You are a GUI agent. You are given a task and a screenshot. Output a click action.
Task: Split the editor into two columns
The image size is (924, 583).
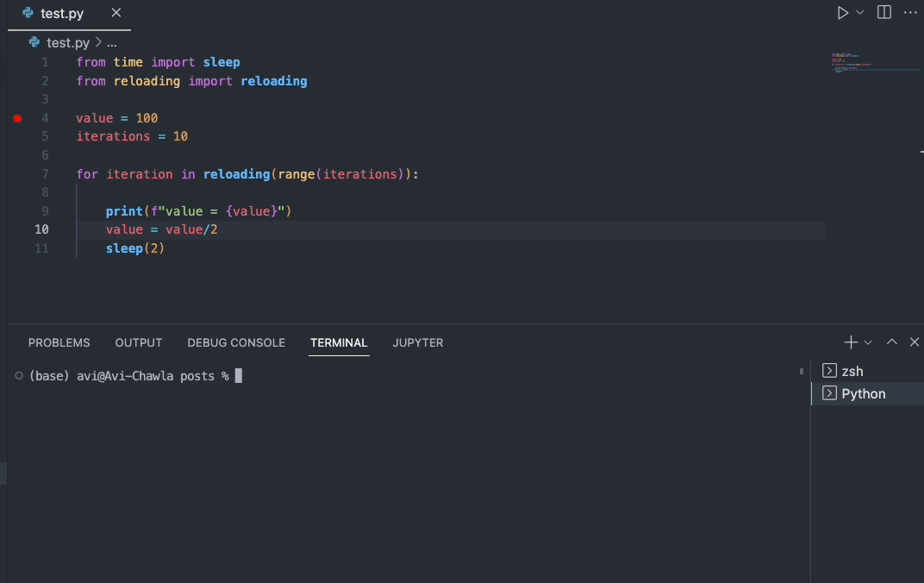(884, 12)
